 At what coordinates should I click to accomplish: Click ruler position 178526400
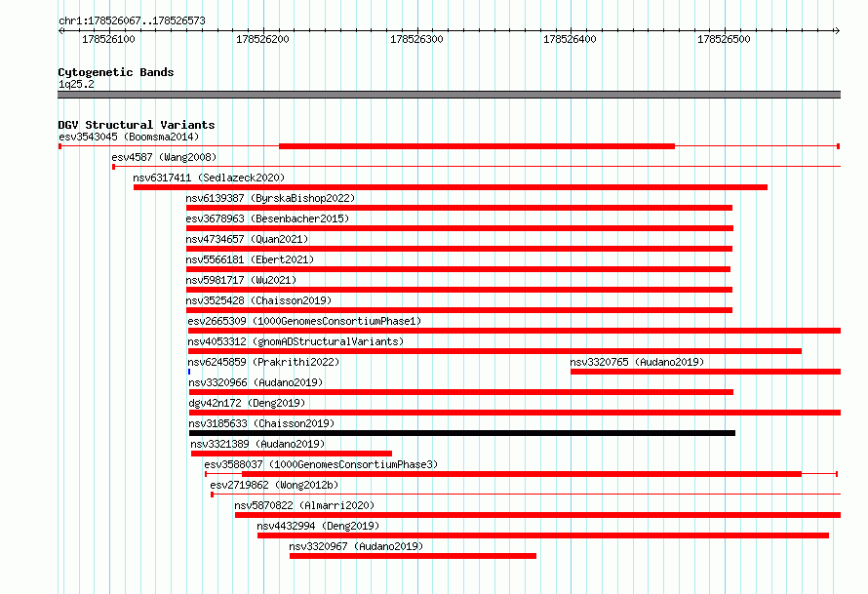coord(570,39)
